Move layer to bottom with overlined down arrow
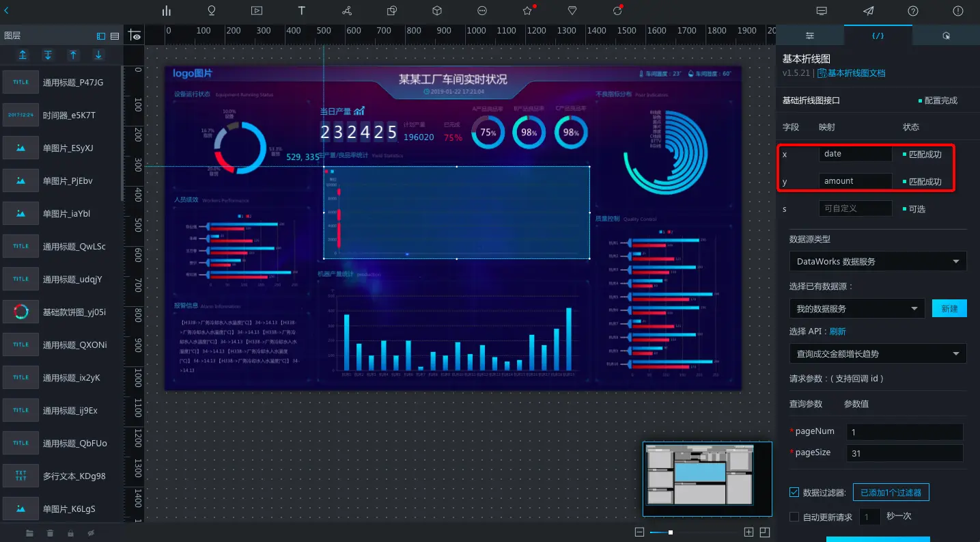Screen dimensions: 980x542 tap(48, 55)
